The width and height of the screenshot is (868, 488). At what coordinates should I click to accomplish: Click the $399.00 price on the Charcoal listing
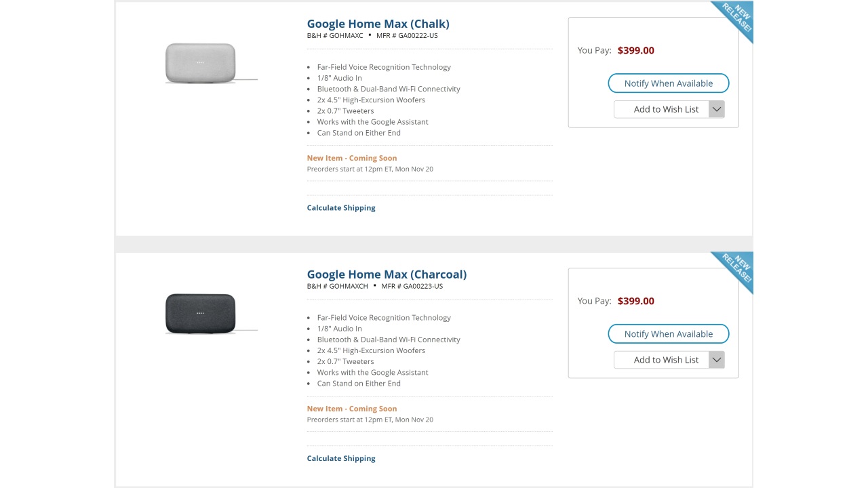(x=635, y=301)
